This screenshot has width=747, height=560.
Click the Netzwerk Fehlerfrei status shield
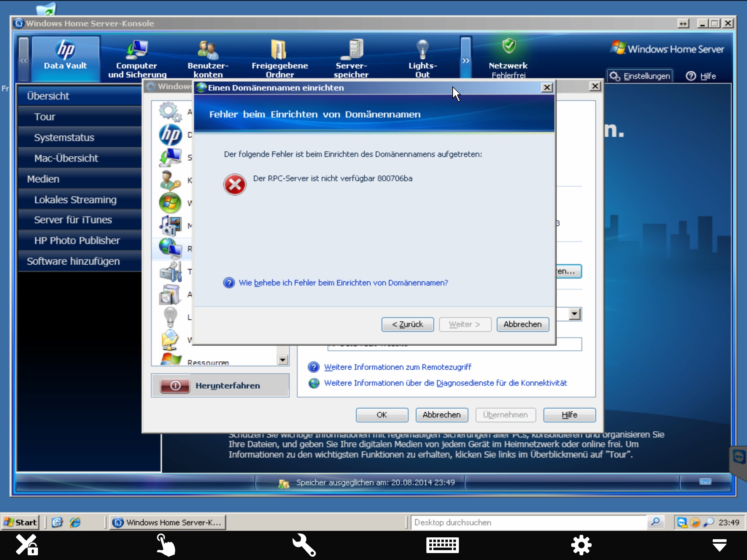tap(508, 47)
